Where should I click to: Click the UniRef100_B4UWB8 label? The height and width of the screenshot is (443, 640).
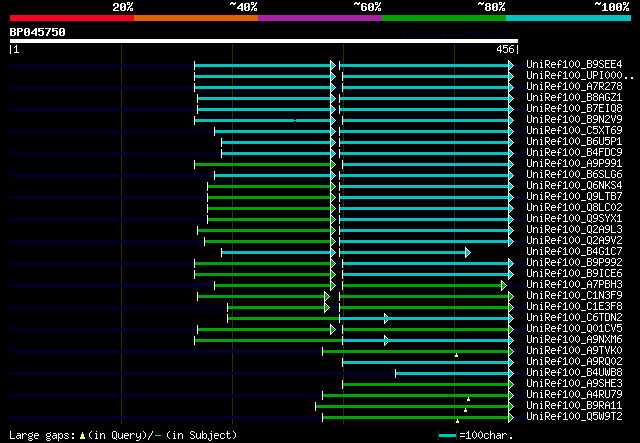574,373
